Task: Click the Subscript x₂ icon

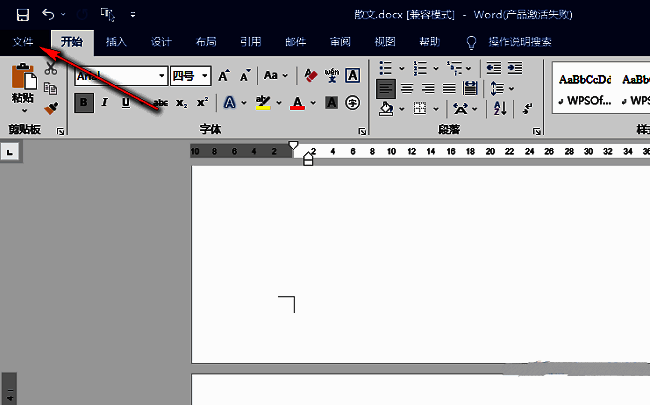Action: point(181,103)
